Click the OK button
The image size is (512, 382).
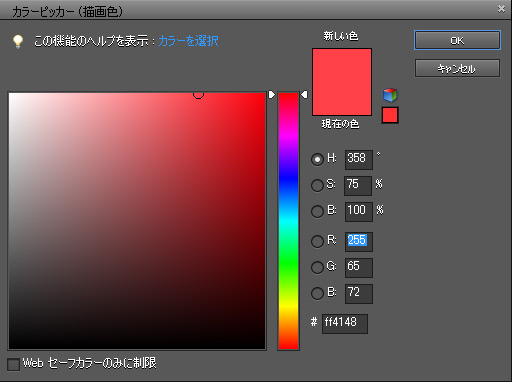tap(457, 40)
